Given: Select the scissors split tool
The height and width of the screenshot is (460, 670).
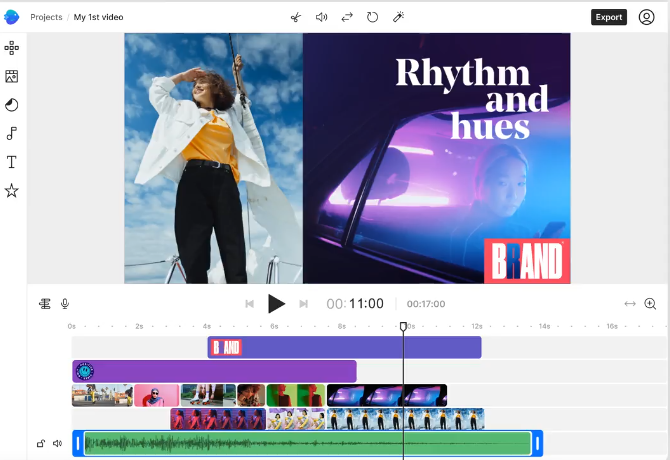Looking at the screenshot, I should (x=296, y=17).
